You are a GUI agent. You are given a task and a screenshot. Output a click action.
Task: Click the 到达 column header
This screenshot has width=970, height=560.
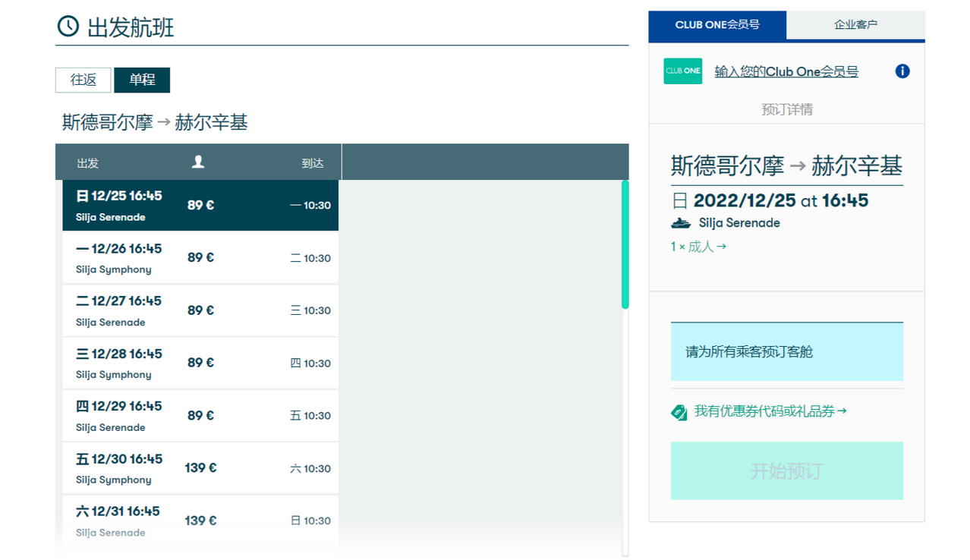pos(313,163)
